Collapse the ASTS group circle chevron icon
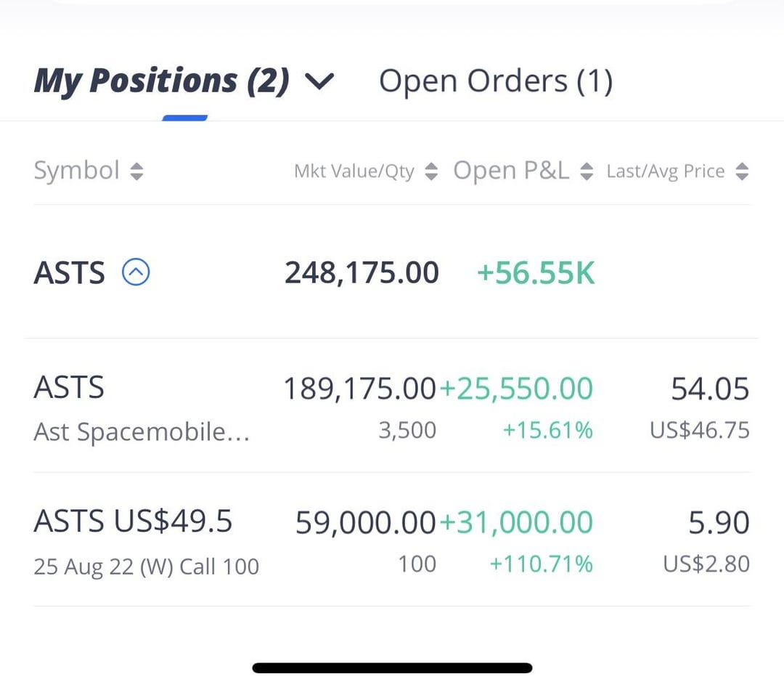 point(136,272)
